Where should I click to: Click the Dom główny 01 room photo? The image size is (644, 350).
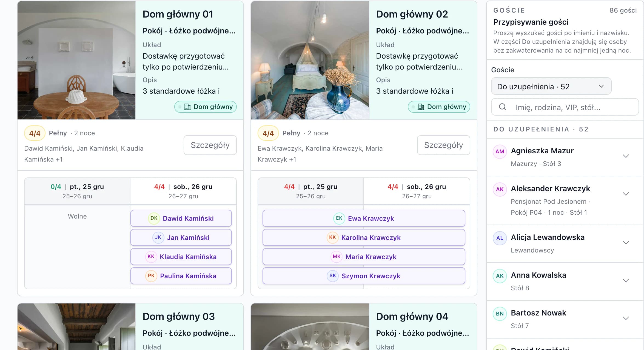click(76, 60)
